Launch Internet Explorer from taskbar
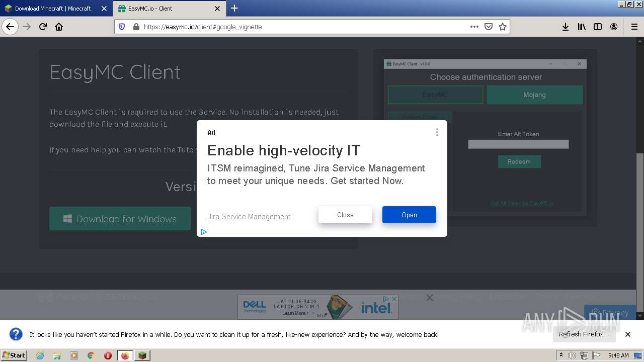644x362 pixels. tap(40, 355)
